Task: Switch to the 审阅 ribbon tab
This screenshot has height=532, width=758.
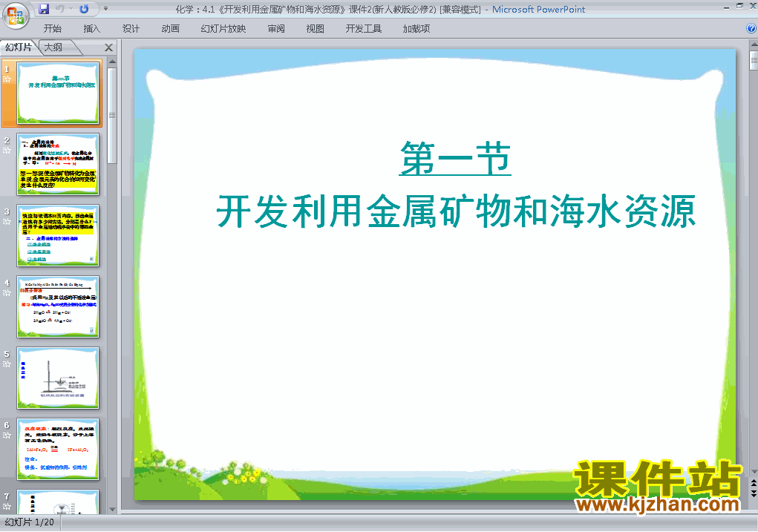Action: [276, 28]
